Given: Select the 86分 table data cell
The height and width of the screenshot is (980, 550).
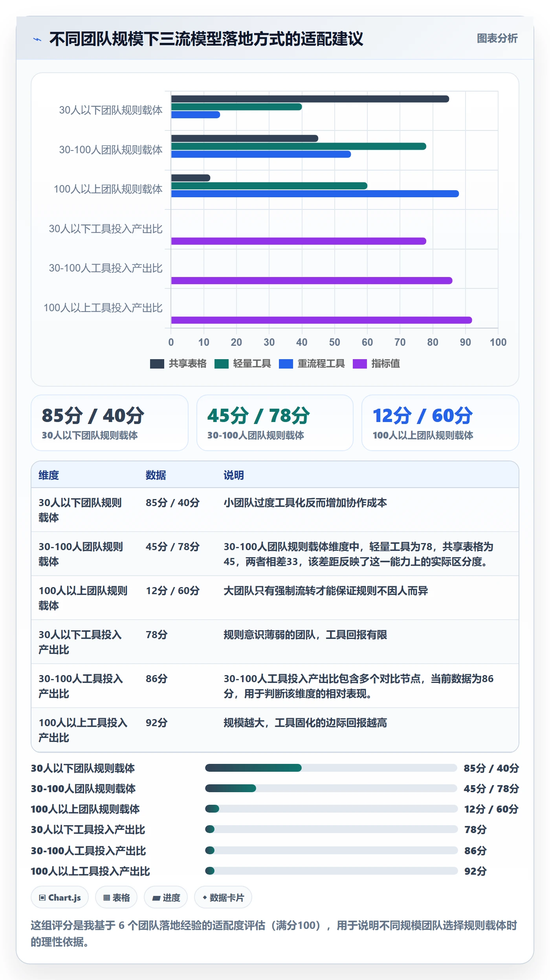Looking at the screenshot, I should (157, 679).
